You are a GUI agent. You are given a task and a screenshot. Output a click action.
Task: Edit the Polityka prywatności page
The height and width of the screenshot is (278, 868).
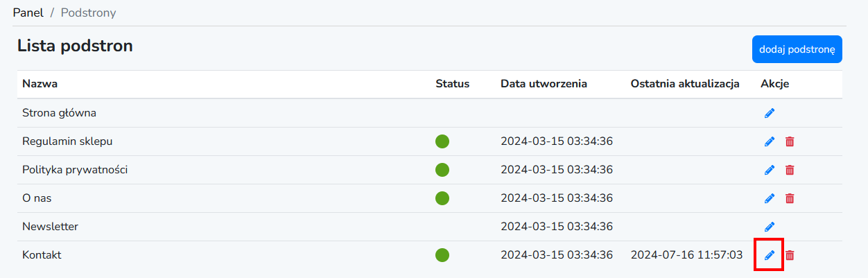(x=769, y=170)
